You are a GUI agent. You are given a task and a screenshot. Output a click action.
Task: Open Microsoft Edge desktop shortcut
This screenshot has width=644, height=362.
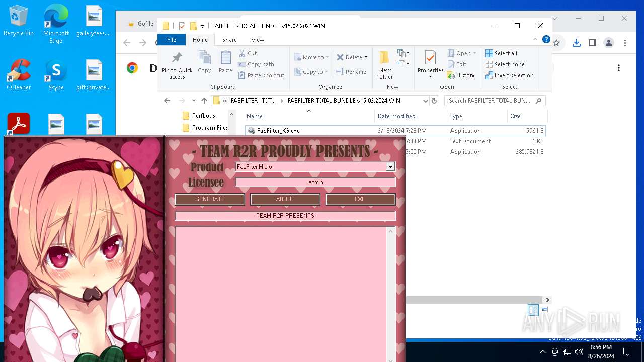56,24
